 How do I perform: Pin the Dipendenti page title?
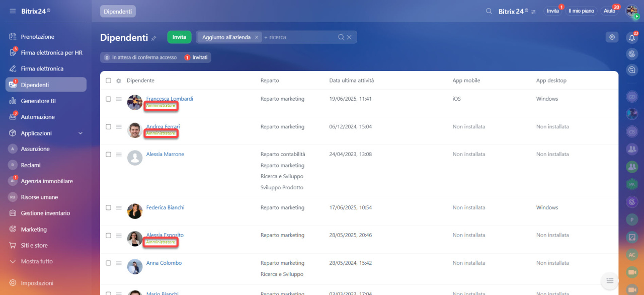[154, 38]
